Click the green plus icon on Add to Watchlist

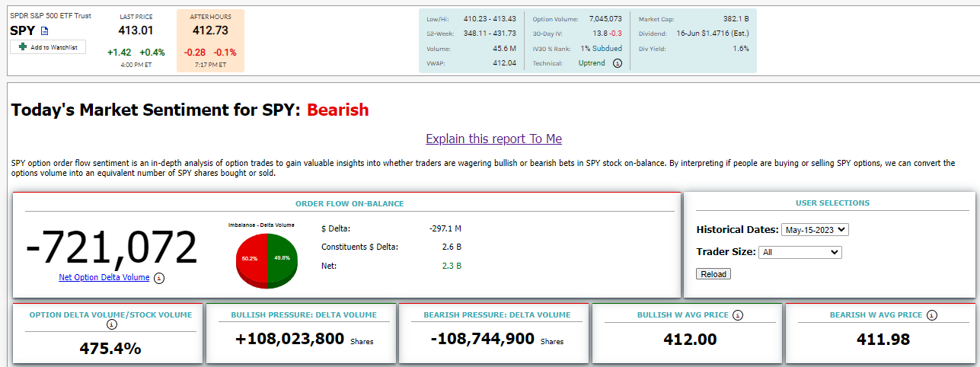(x=23, y=47)
